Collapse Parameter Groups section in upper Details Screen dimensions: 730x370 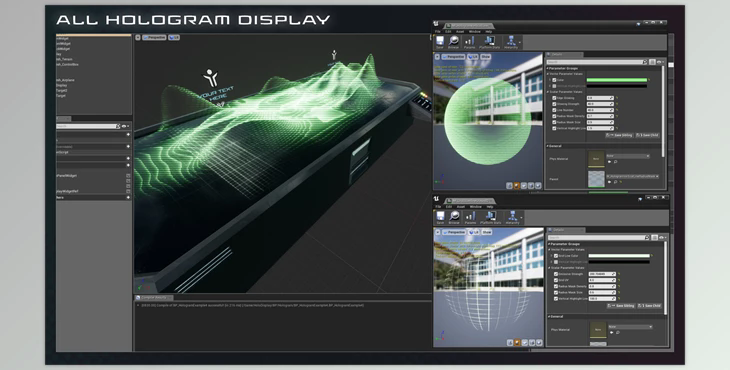(x=548, y=68)
